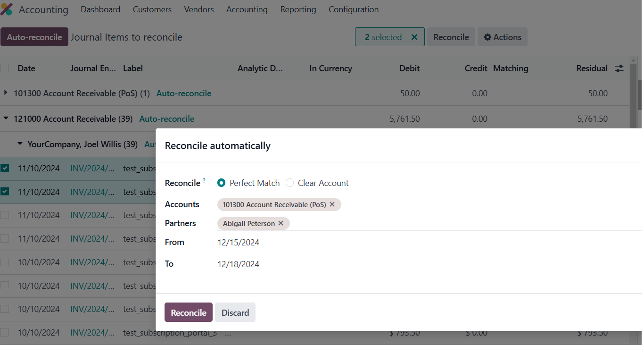
Task: Open the Customers menu
Action: point(152,9)
